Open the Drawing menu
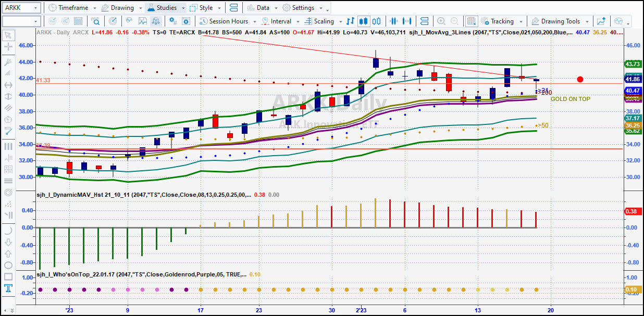This screenshot has width=644, height=316. (x=121, y=8)
